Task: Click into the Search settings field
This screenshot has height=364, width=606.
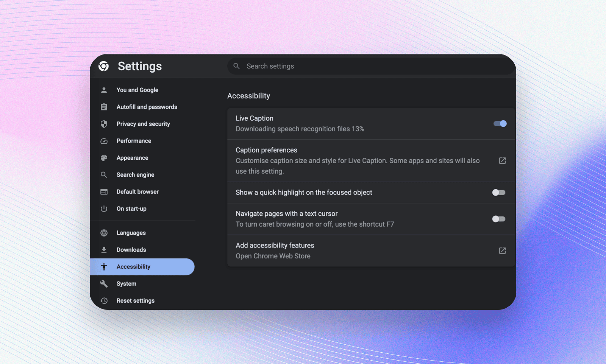Action: 371,66
